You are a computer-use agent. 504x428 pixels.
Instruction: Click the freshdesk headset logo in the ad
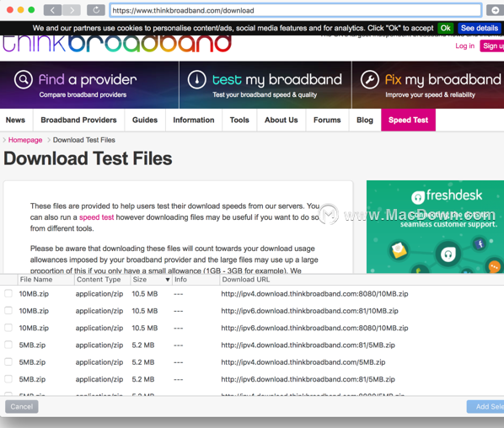pos(418,197)
